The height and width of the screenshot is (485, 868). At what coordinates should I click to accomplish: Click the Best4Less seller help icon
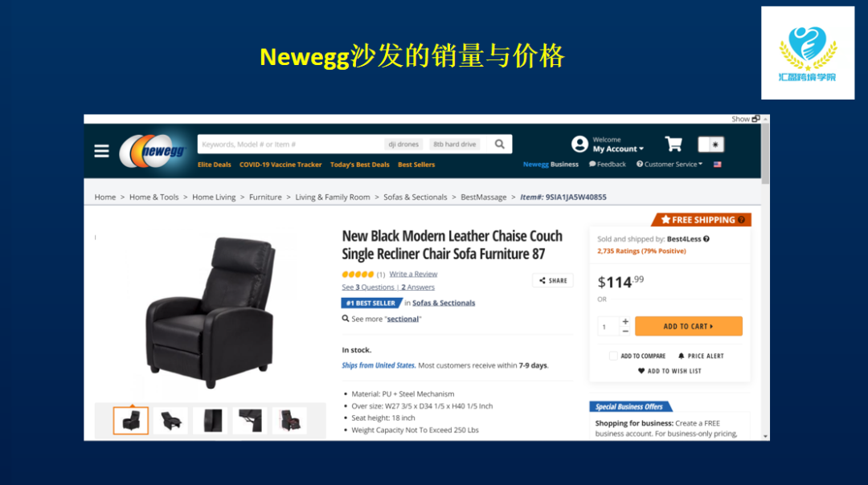point(706,239)
